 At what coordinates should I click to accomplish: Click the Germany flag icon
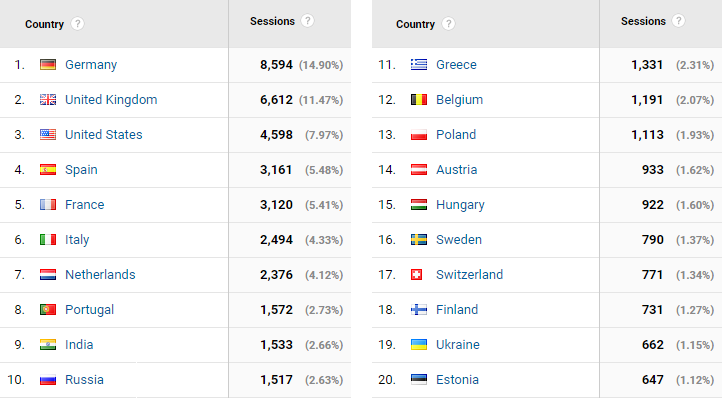pos(48,64)
